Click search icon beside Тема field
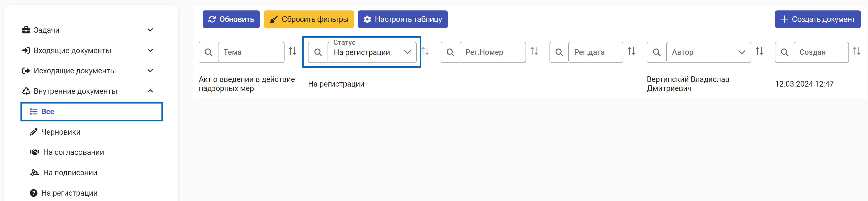868x201 pixels. (209, 52)
